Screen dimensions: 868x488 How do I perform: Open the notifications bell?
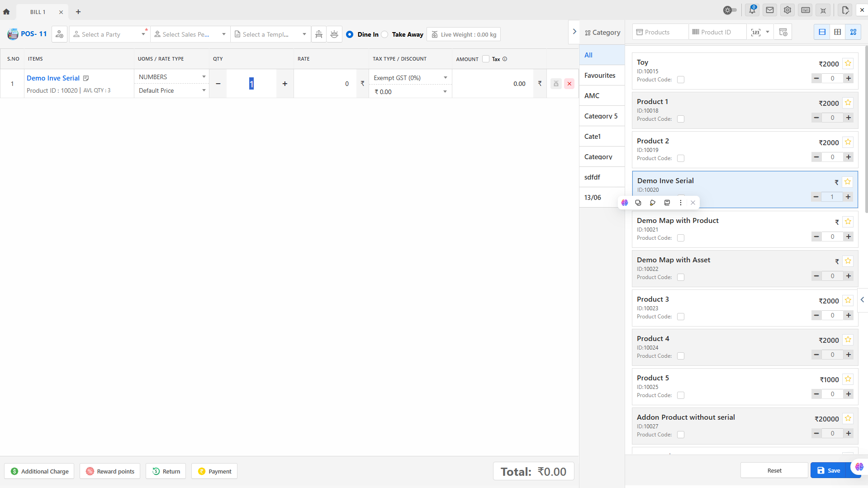pos(752,10)
